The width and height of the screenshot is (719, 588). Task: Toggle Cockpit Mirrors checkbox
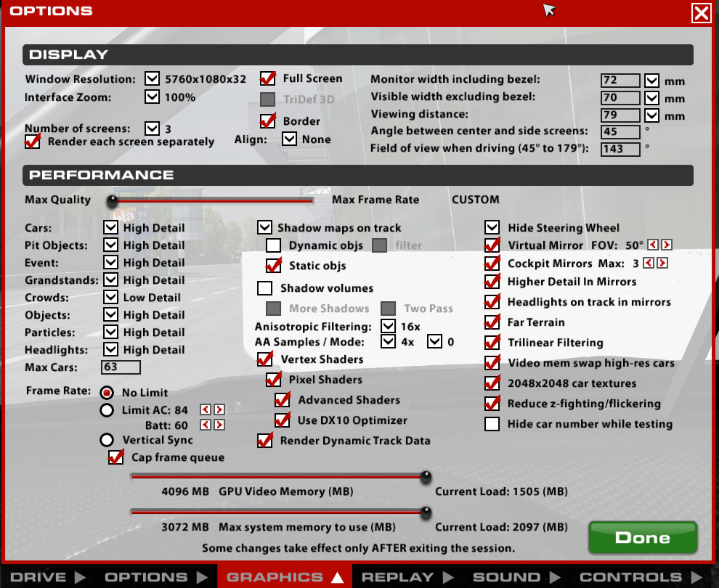[x=492, y=264]
